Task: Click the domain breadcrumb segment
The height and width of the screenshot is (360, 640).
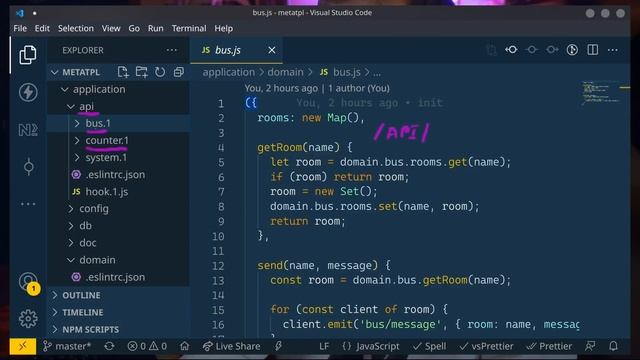Action: coord(285,72)
